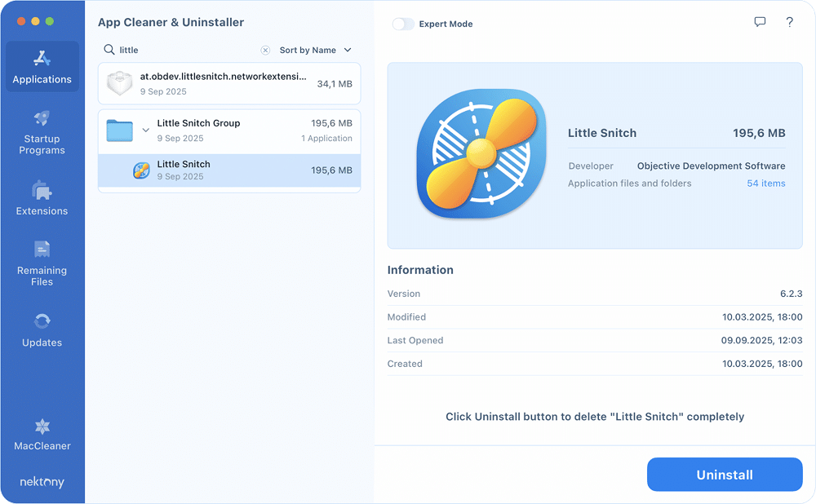Click the nektony logo
Image resolution: width=816 pixels, height=504 pixels.
[42, 482]
